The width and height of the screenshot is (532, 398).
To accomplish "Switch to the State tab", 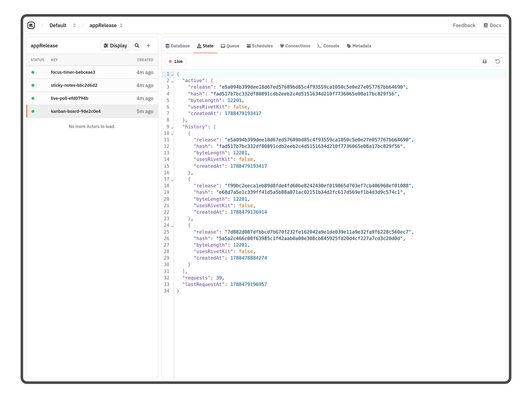I will tap(205, 46).
